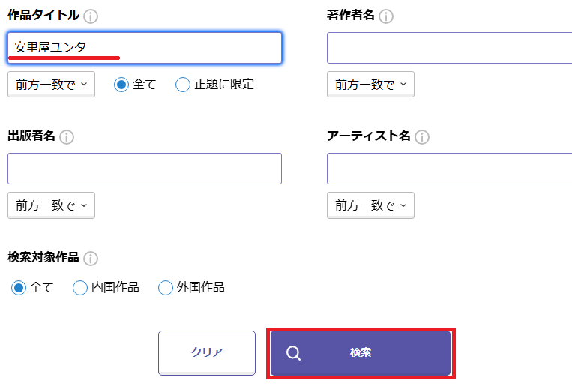Select 全て under 検索対象作品

pos(19,288)
